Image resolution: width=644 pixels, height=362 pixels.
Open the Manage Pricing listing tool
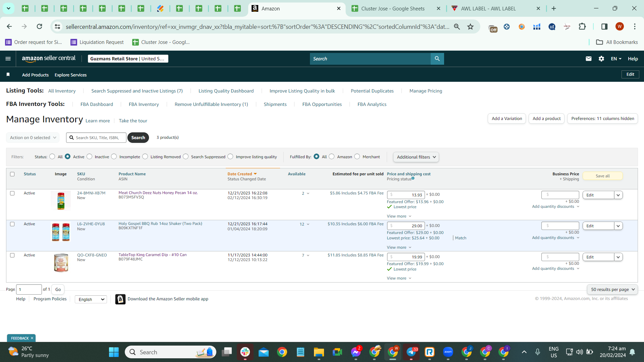(426, 91)
